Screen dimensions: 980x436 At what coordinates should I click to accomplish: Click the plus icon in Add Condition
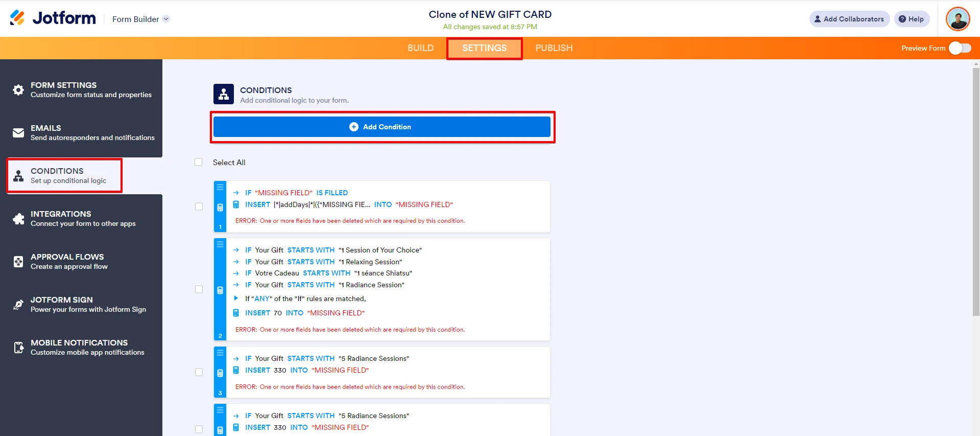[x=354, y=127]
